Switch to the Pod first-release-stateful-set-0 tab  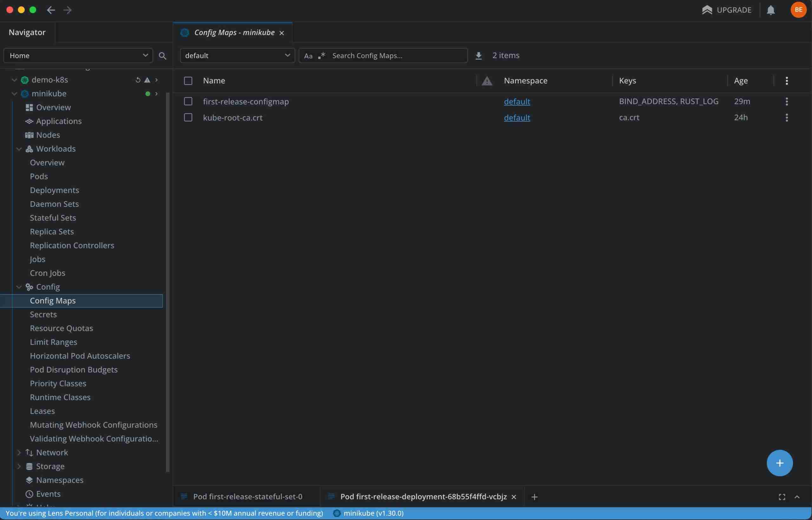(248, 496)
